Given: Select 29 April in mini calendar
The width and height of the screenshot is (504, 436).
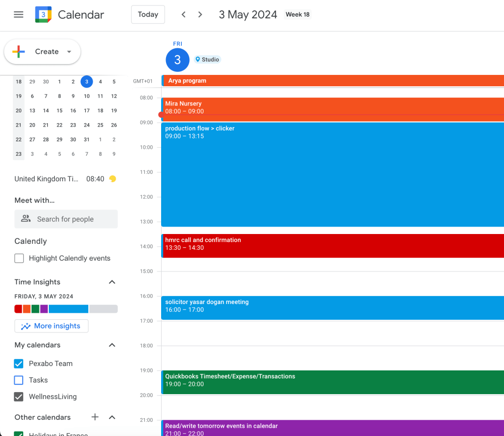Looking at the screenshot, I should pos(32,82).
